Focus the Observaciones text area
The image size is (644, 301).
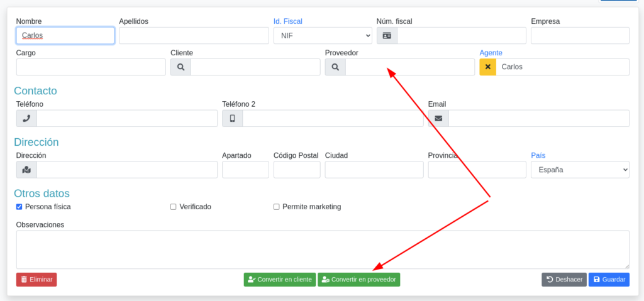[322, 249]
